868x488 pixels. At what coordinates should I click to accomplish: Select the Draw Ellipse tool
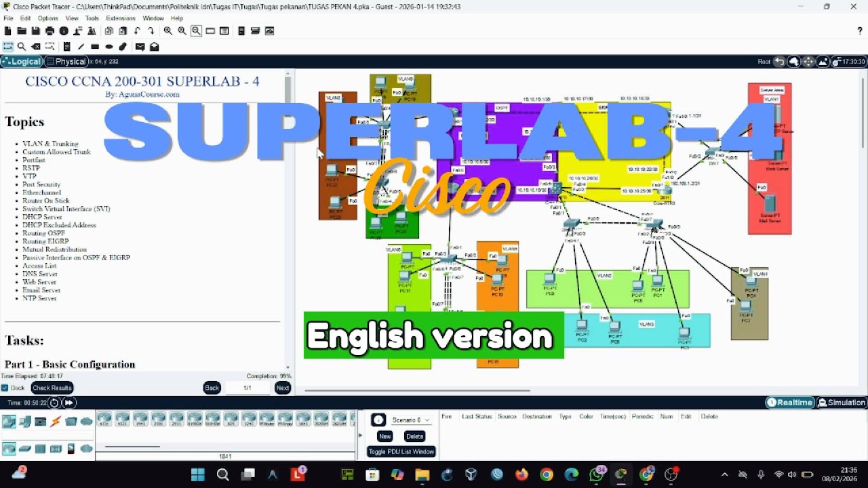pyautogui.click(x=108, y=47)
